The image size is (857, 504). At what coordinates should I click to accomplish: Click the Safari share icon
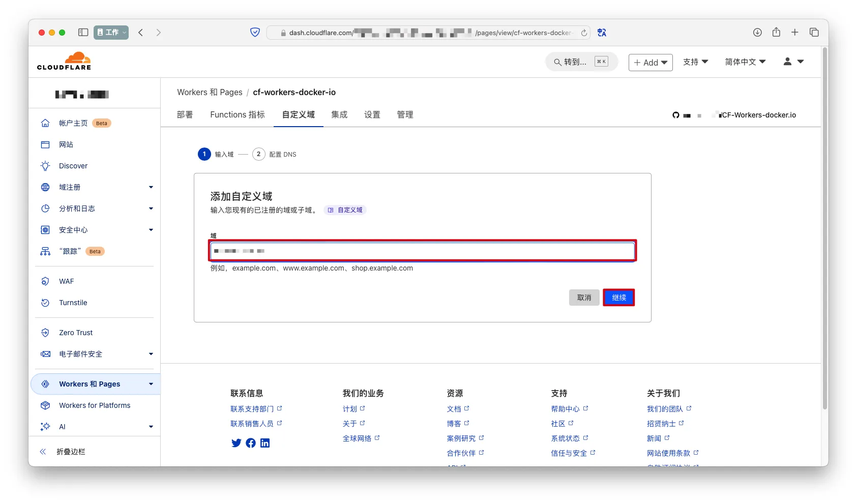click(x=776, y=32)
